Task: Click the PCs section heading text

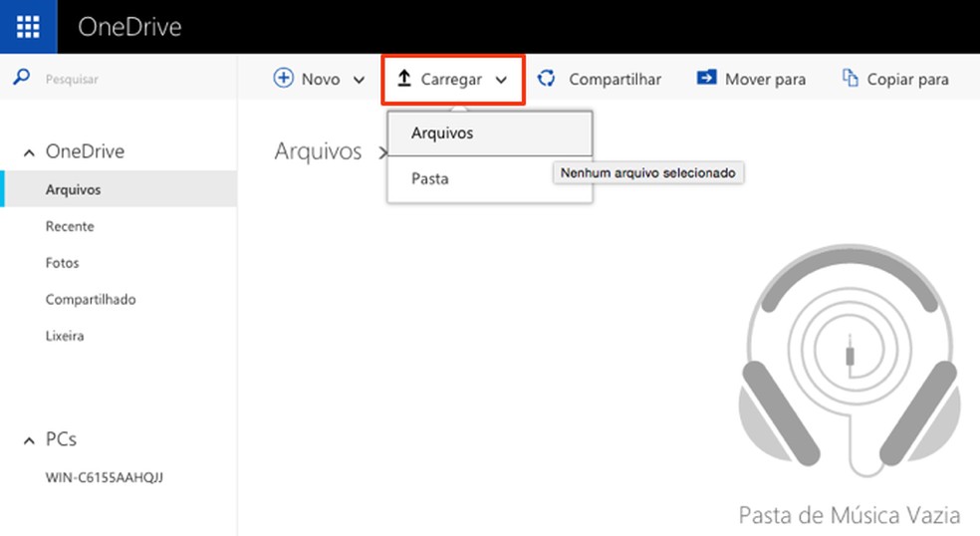Action: point(62,439)
